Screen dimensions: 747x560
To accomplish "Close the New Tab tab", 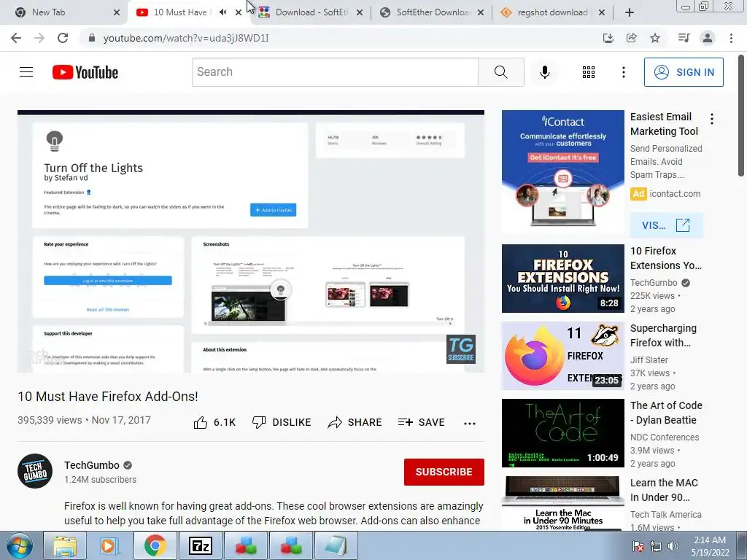I will pos(117,12).
